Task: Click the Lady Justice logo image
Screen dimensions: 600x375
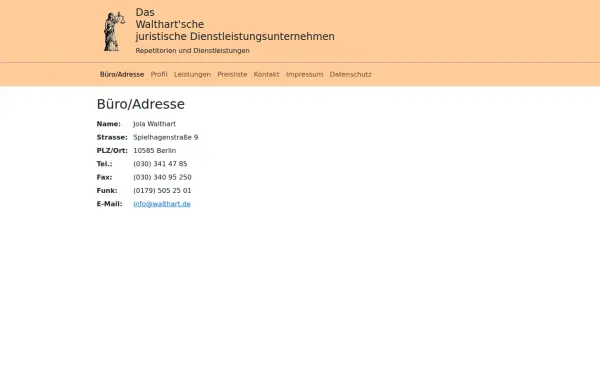Action: tap(114, 31)
